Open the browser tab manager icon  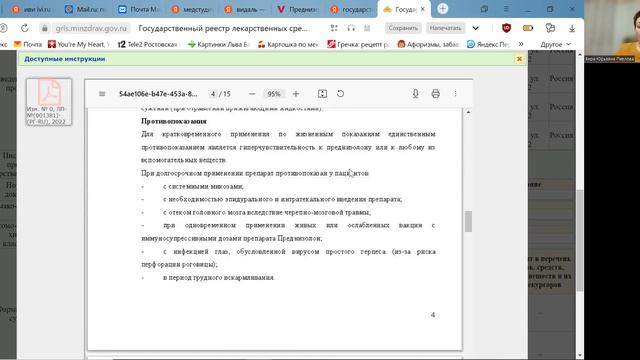[x=484, y=9]
